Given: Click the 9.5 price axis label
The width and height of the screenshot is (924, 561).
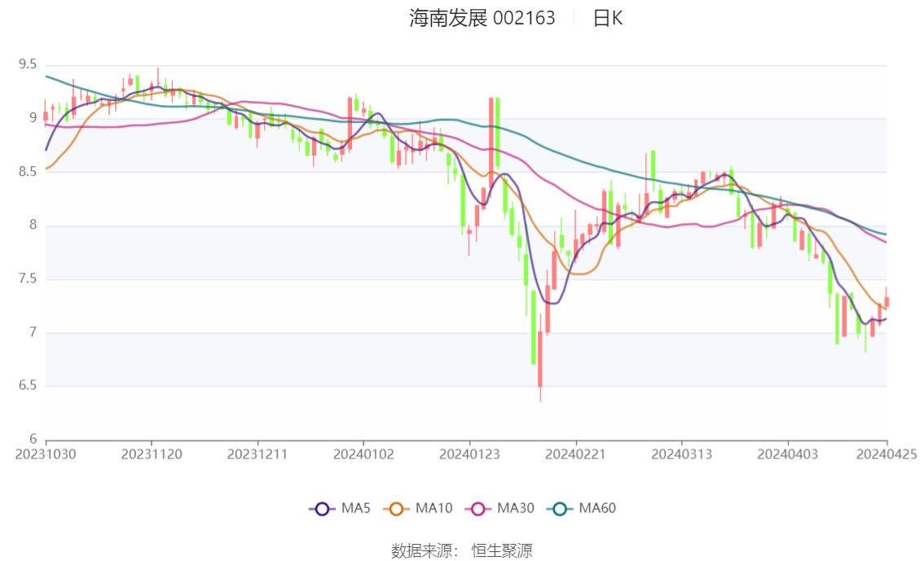Looking at the screenshot, I should (28, 64).
